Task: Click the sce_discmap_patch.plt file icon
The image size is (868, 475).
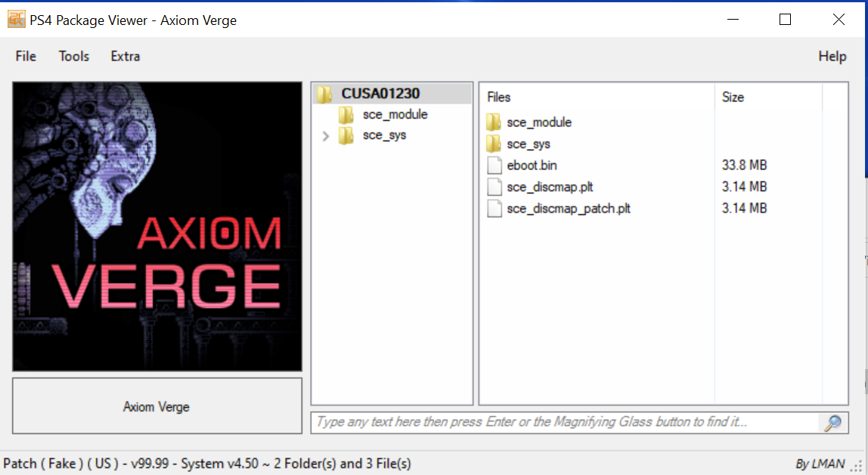Action: pos(494,208)
